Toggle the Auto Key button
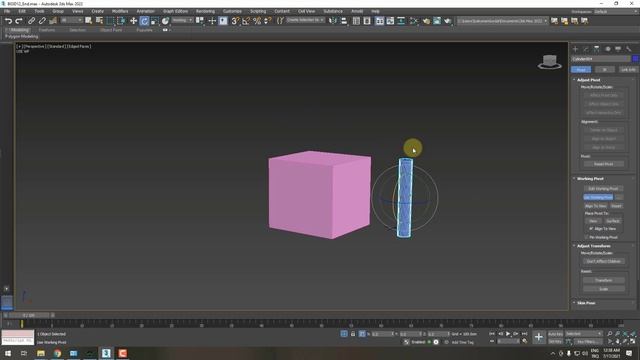Viewport: 640px width, 360px height. (x=555, y=334)
